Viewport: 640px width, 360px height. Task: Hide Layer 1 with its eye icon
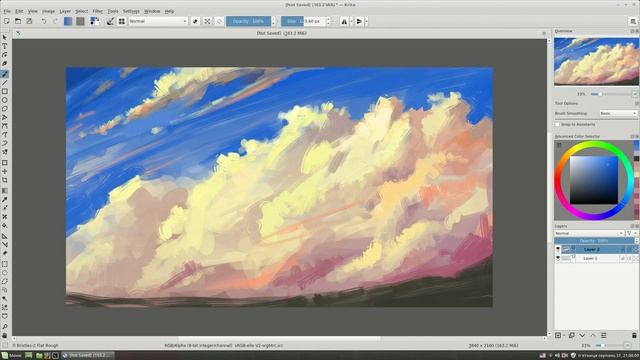tap(558, 258)
